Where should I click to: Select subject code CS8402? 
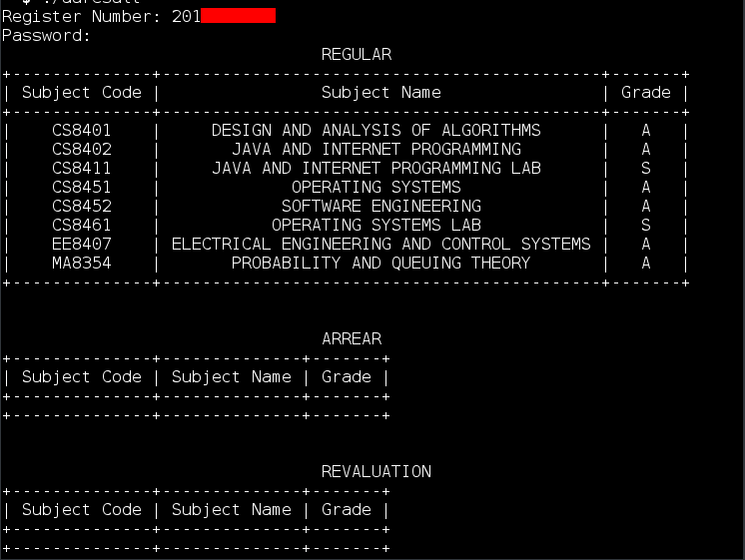click(81, 149)
